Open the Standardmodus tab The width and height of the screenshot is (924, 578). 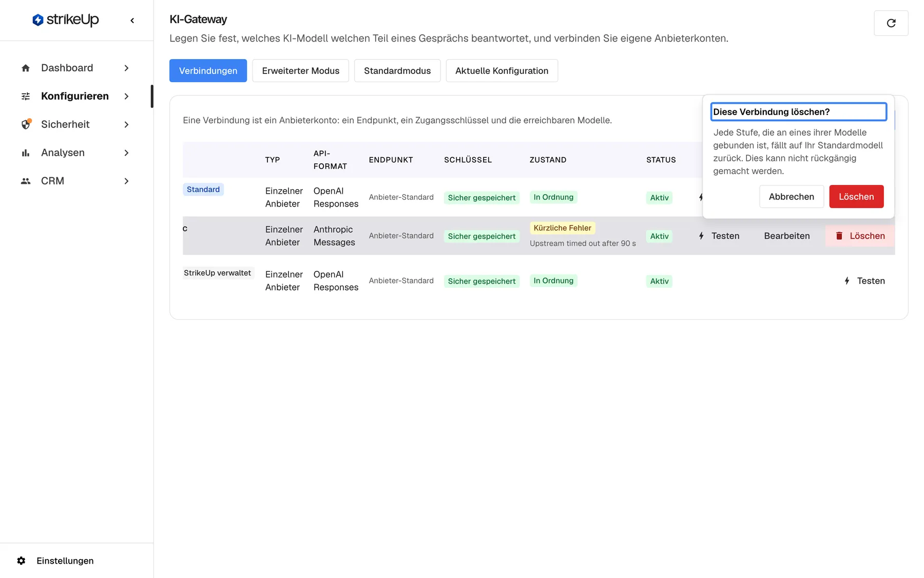click(x=397, y=70)
